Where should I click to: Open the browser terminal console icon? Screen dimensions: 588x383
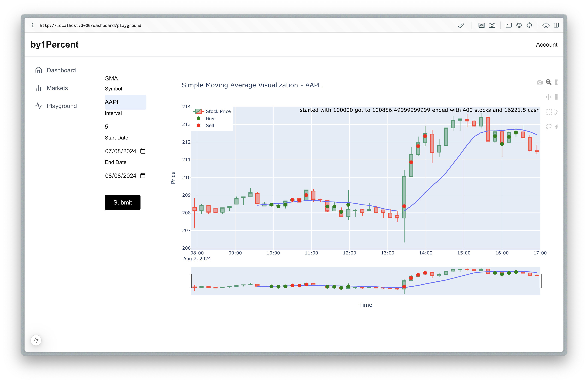(508, 25)
